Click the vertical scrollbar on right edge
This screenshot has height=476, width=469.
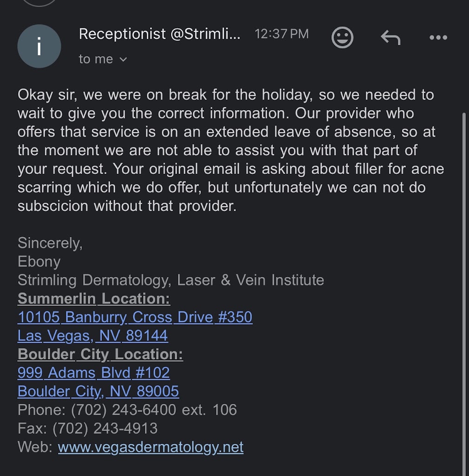pyautogui.click(x=464, y=291)
